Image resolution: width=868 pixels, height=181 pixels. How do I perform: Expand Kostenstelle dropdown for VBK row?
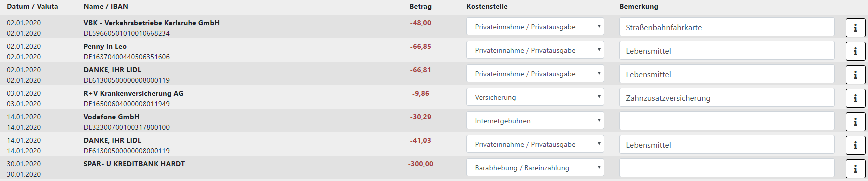535,27
